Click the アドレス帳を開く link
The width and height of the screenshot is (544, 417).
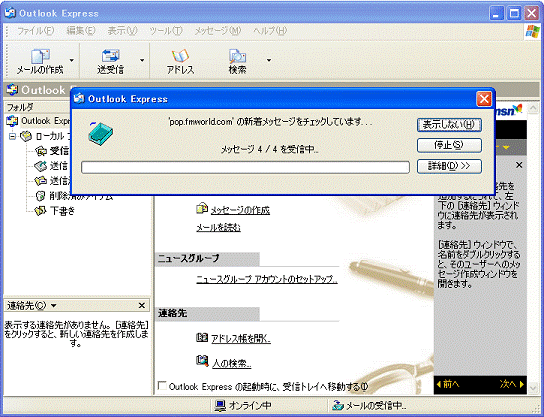pyautogui.click(x=241, y=339)
